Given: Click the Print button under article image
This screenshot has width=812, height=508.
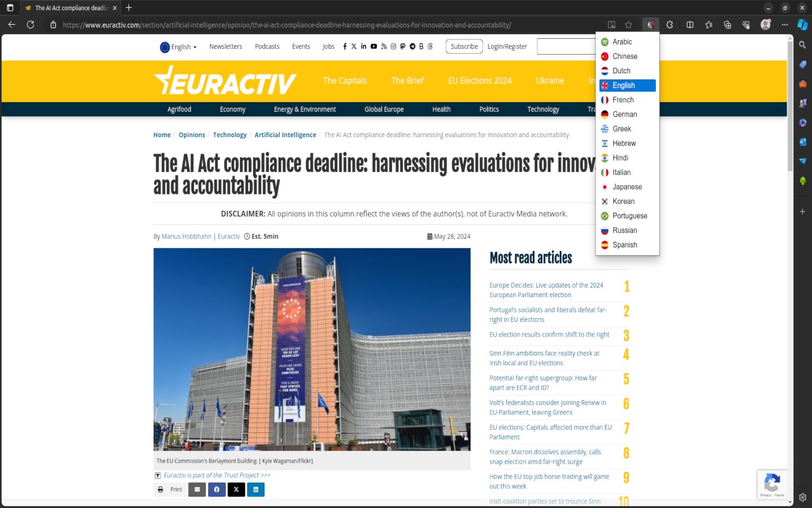Looking at the screenshot, I should pos(170,490).
